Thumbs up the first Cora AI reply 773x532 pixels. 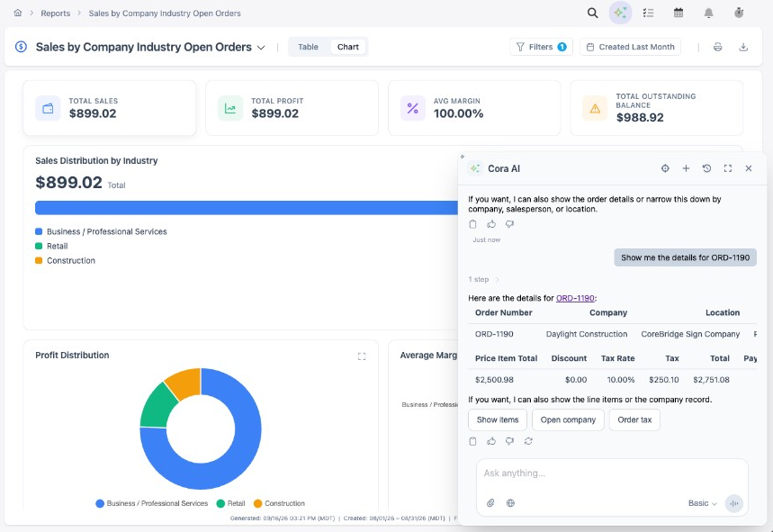tap(491, 224)
